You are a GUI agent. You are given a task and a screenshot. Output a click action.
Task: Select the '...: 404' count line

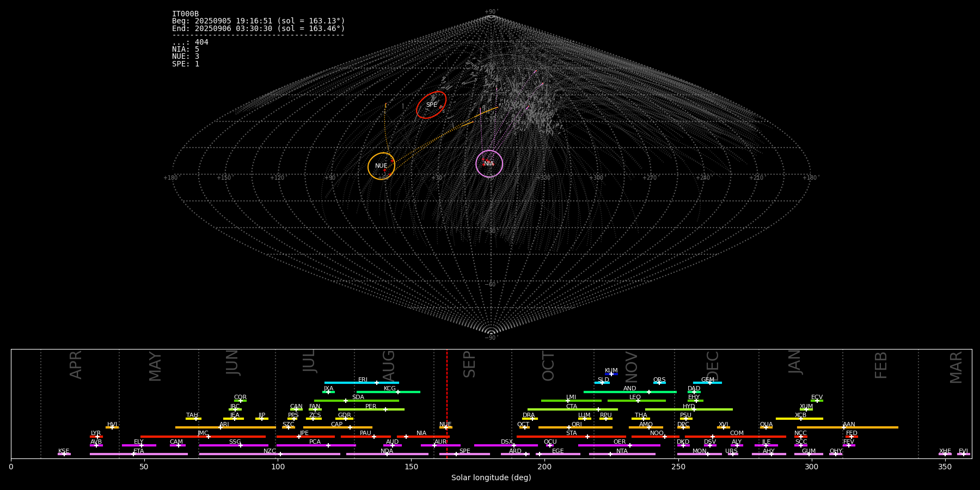[x=190, y=42]
